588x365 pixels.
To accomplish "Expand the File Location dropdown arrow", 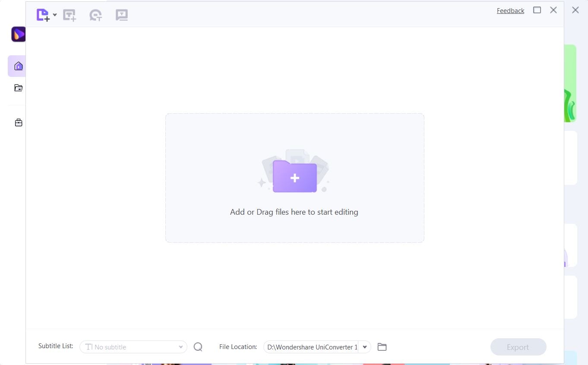I will point(365,347).
